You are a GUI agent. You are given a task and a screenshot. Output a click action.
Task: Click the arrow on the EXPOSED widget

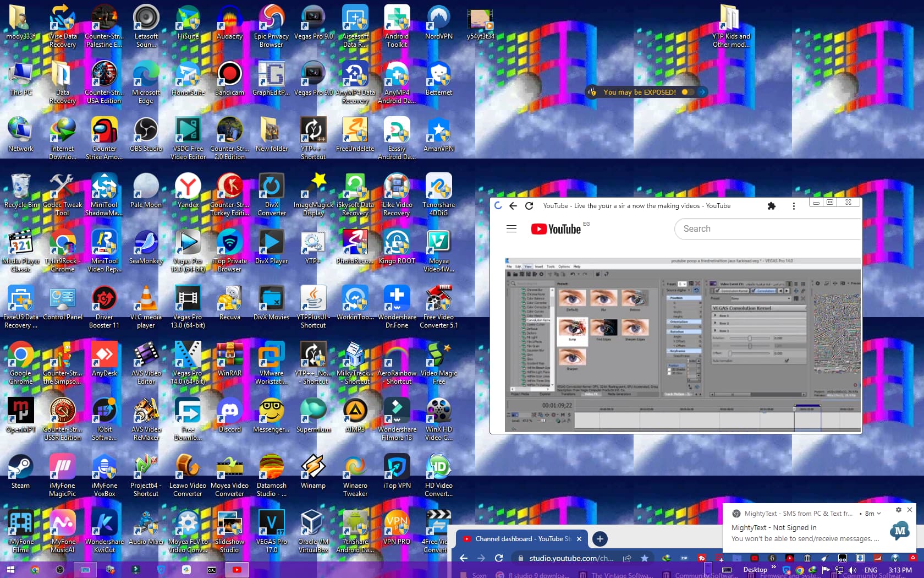pos(702,92)
